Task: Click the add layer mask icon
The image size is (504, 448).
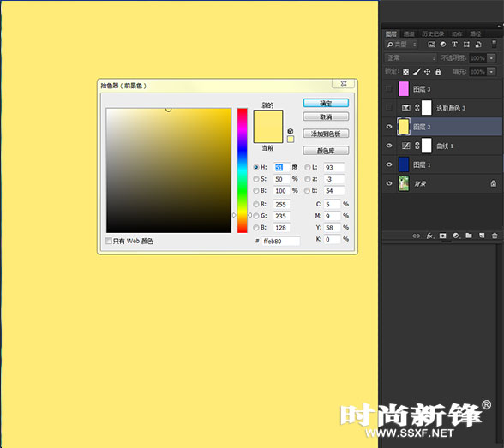Action: coord(443,236)
